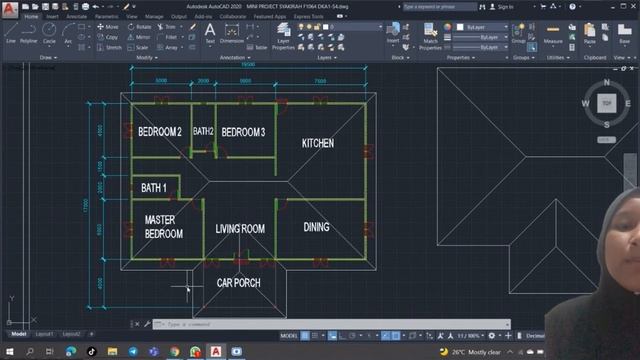The height and width of the screenshot is (360, 640).
Task: Click in the command line input
Action: point(331,324)
